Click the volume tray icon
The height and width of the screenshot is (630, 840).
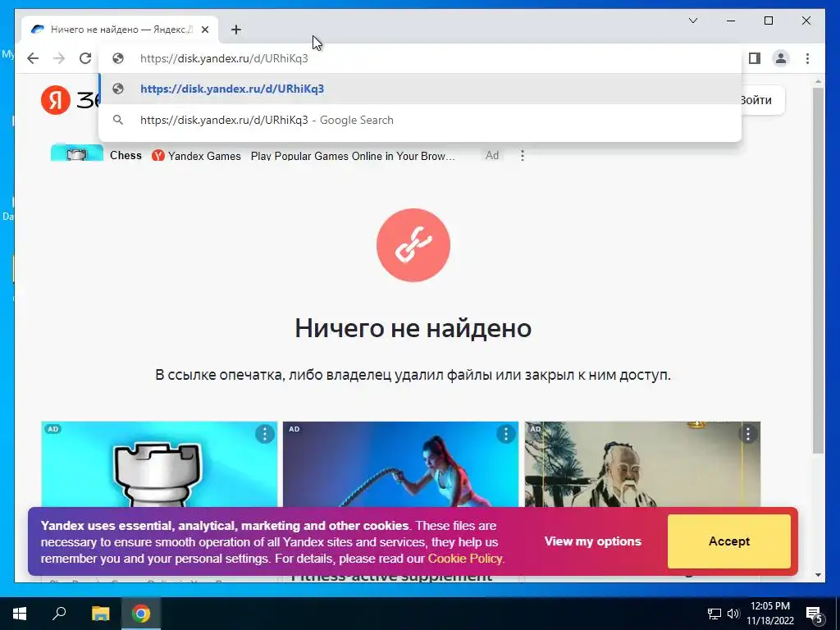pos(733,614)
